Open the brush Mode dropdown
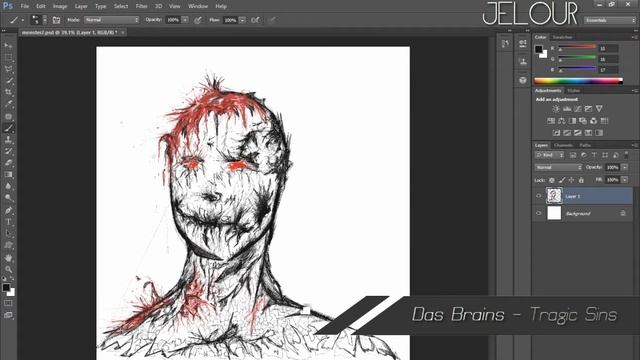 coord(112,20)
